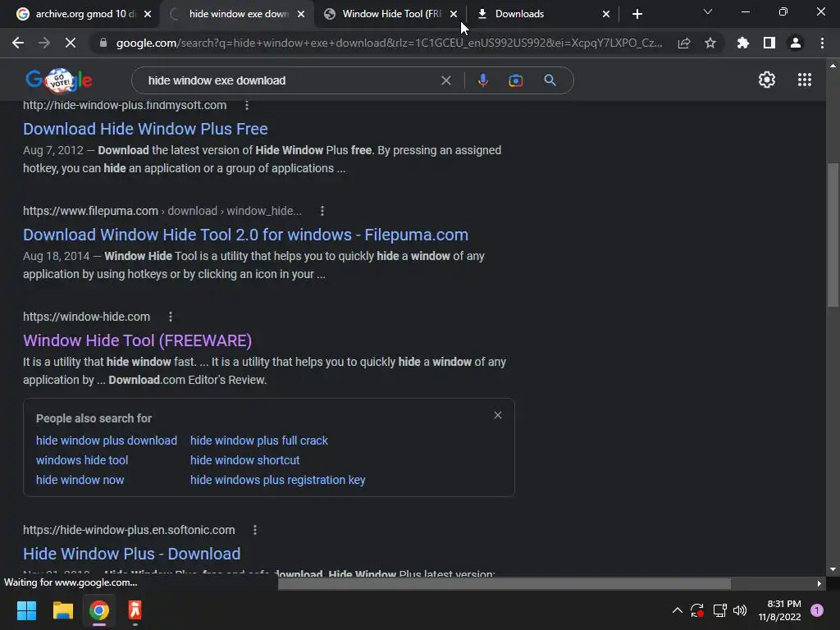Close the Downloads tab

point(606,14)
